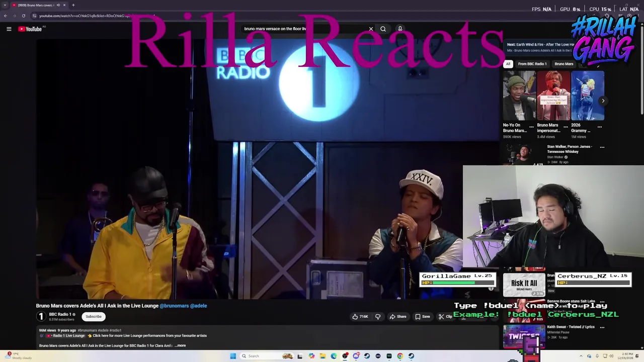Save the video to a playlist
This screenshot has width=644, height=362.
tap(423, 317)
